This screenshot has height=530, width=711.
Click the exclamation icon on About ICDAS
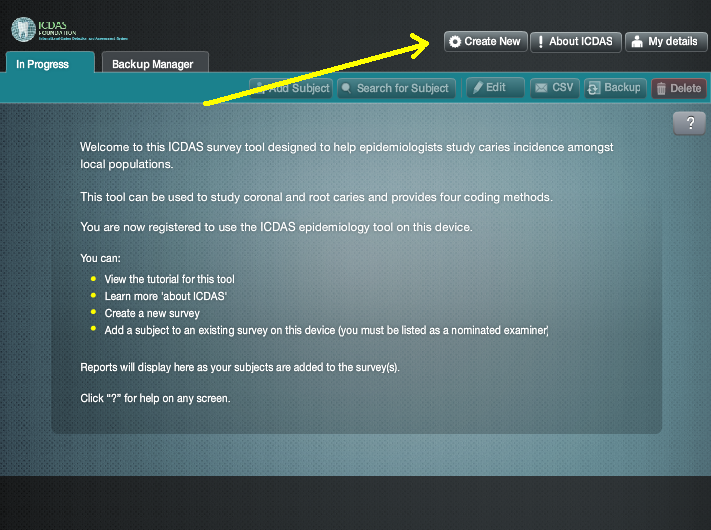point(541,42)
